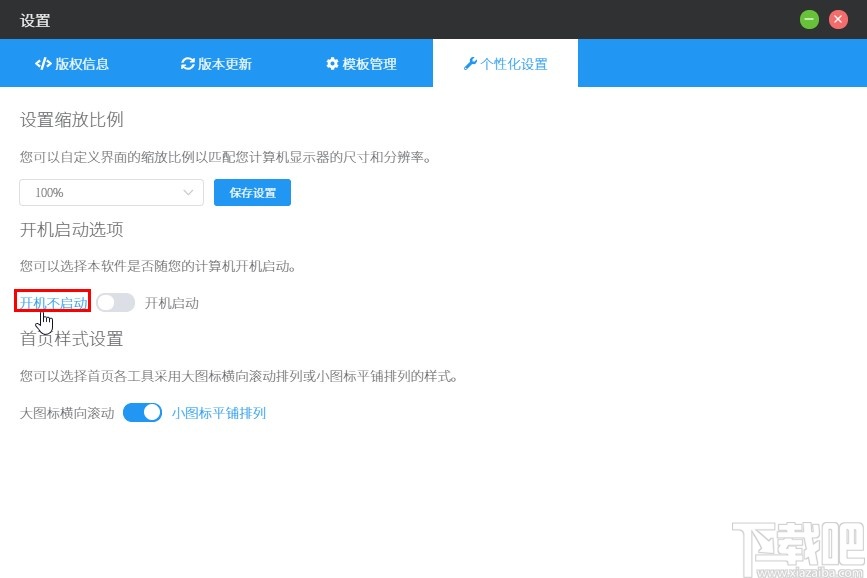
Task: Click the 开机启动 text label
Action: (173, 302)
